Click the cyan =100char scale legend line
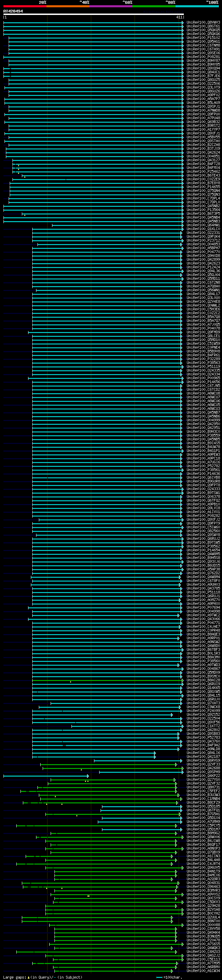Viewport: 222px width, 980px height. [x=159, y=977]
